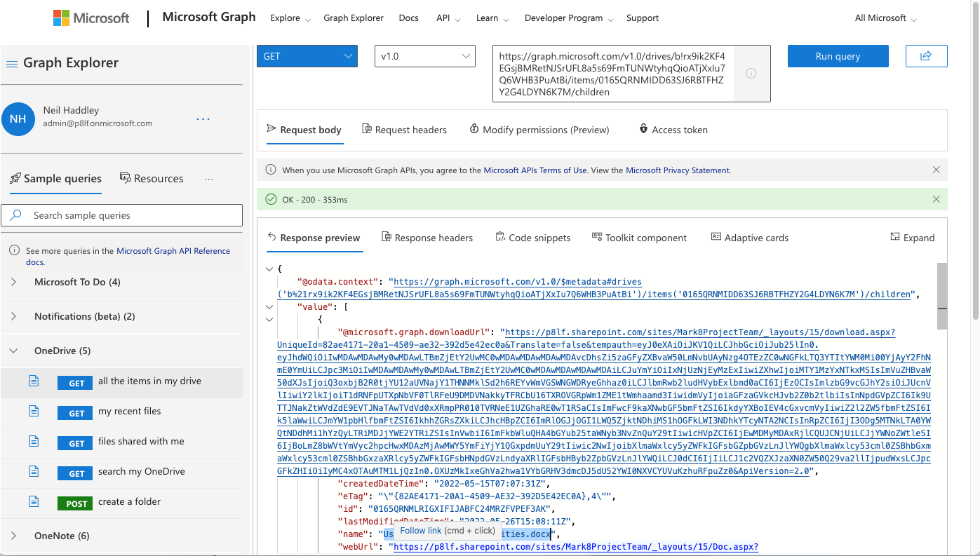This screenshot has height=556, width=980.
Task: Open the GET HTTP method dropdown
Action: [307, 56]
